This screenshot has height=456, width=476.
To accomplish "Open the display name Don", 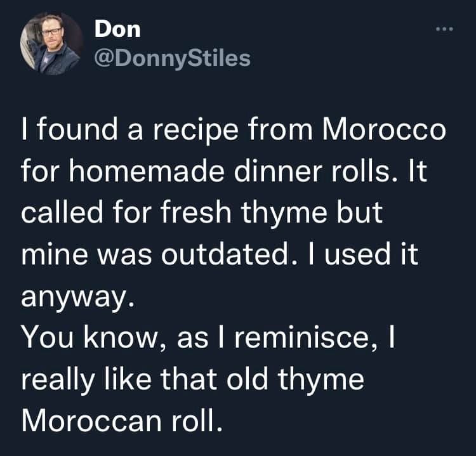I will pos(117,29).
